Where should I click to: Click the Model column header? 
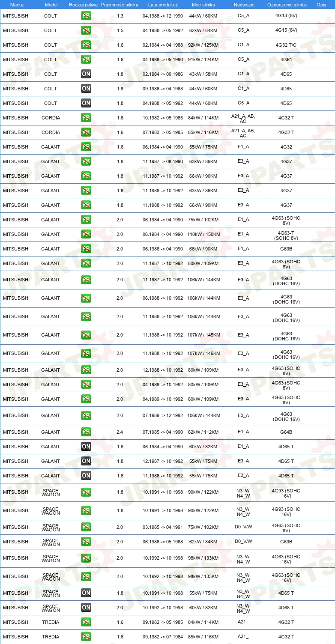pos(51,5)
